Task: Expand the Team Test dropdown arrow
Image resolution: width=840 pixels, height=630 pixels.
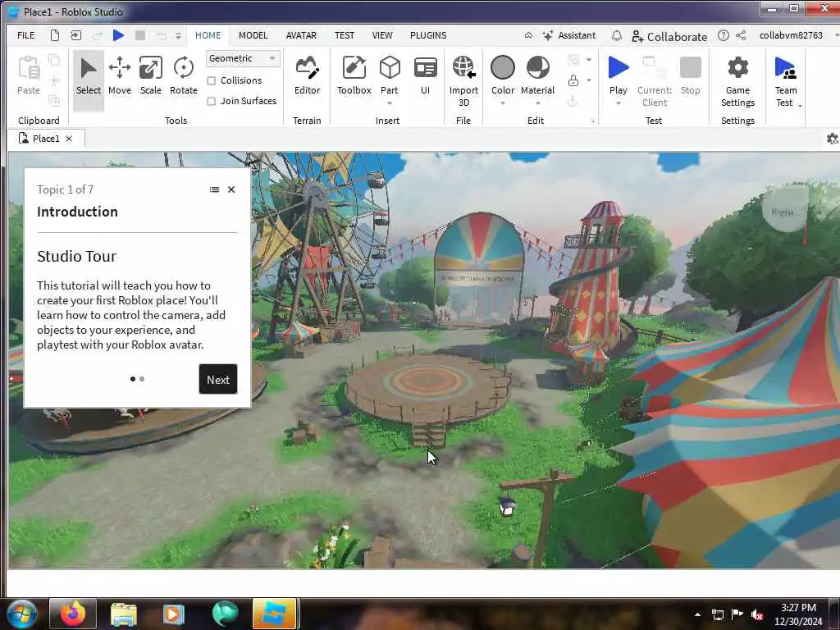Action: tap(800, 106)
